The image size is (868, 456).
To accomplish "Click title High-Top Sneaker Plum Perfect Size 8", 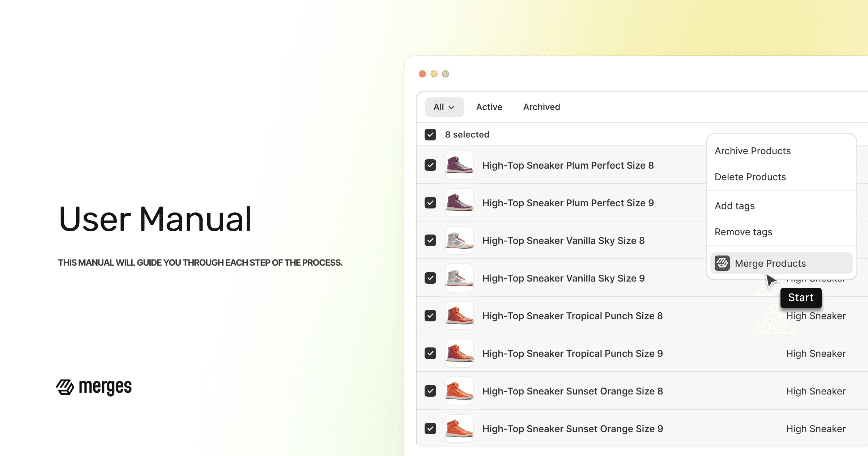I will 568,165.
